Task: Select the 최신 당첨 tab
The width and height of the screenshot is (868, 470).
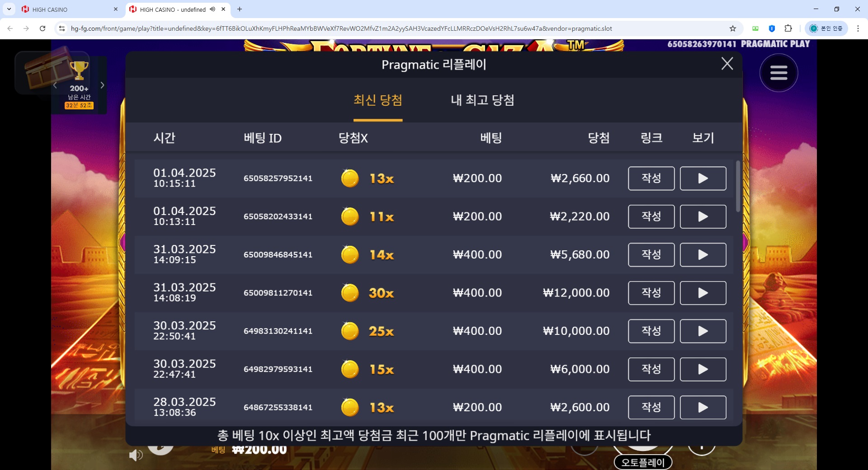Action: pyautogui.click(x=378, y=100)
